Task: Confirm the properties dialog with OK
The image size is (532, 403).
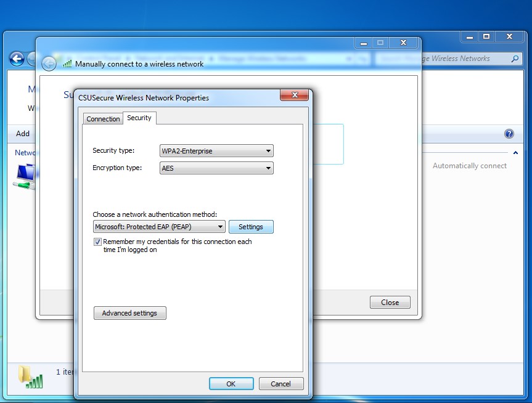Action: (231, 384)
